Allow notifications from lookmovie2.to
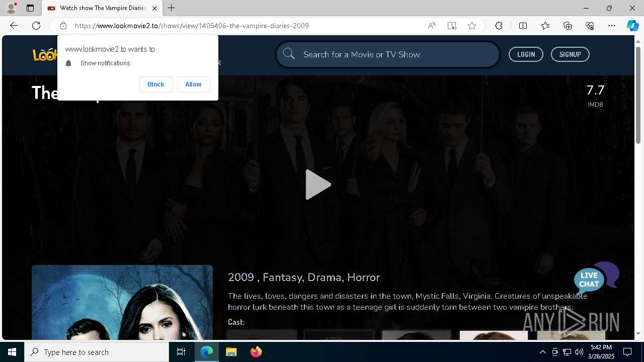Viewport: 644px width, 362px height. coord(193,84)
